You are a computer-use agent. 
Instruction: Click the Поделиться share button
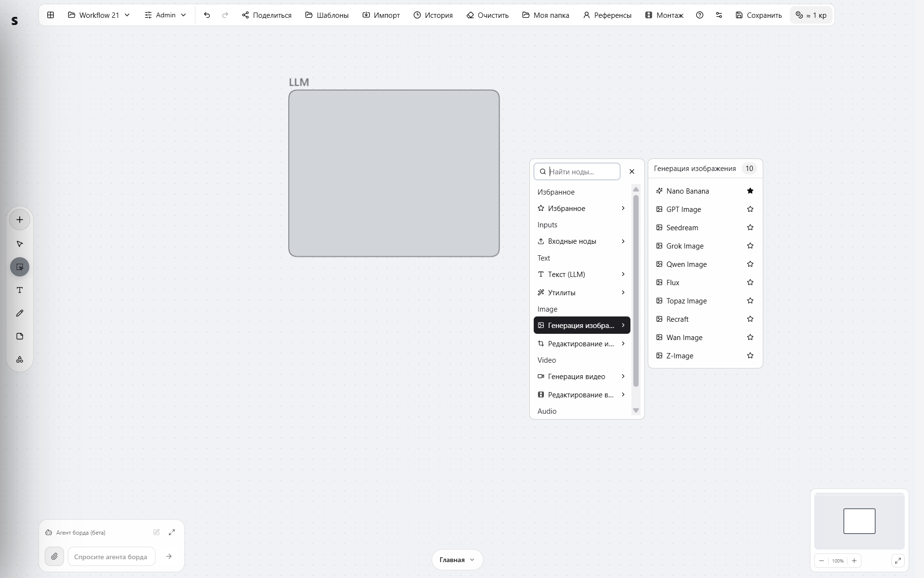coord(267,15)
